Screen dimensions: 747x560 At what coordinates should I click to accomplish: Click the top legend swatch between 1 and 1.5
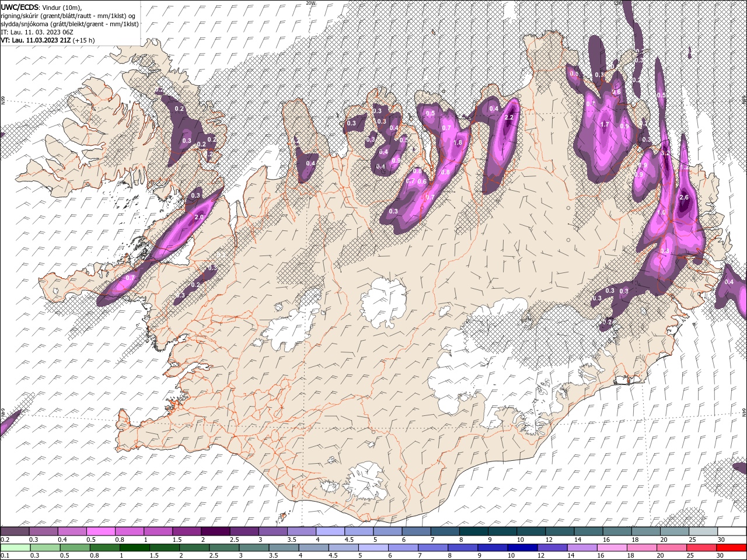pyautogui.click(x=158, y=531)
